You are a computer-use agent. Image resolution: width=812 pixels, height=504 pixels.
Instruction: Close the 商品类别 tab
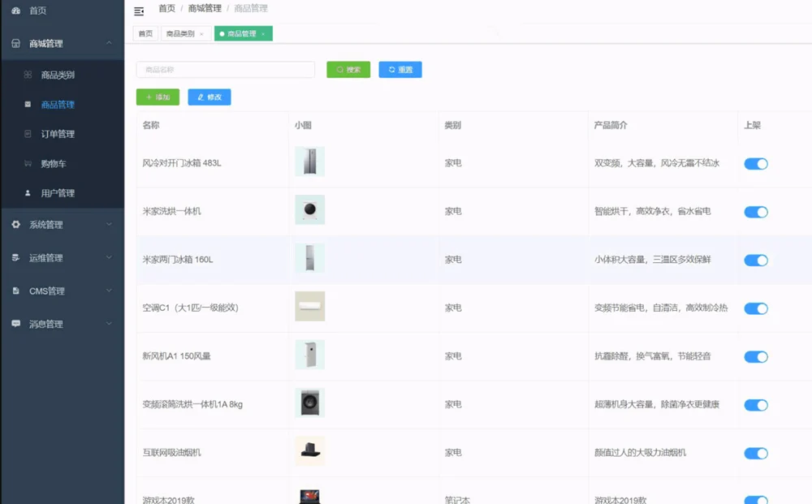[x=201, y=34]
